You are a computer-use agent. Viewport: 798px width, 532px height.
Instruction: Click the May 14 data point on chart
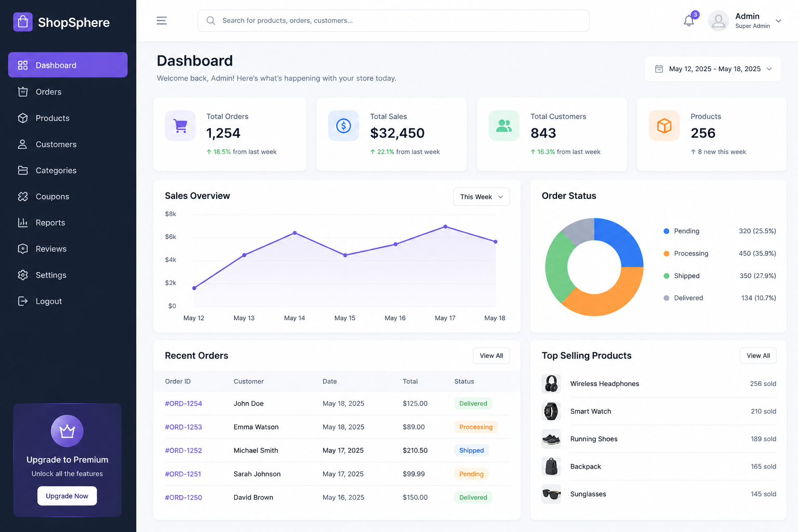(295, 233)
